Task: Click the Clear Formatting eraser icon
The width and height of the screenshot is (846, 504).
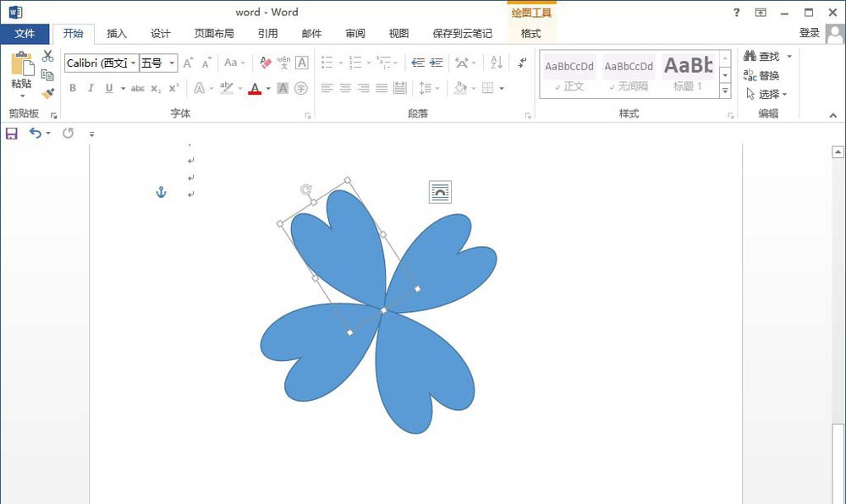Action: pyautogui.click(x=266, y=63)
